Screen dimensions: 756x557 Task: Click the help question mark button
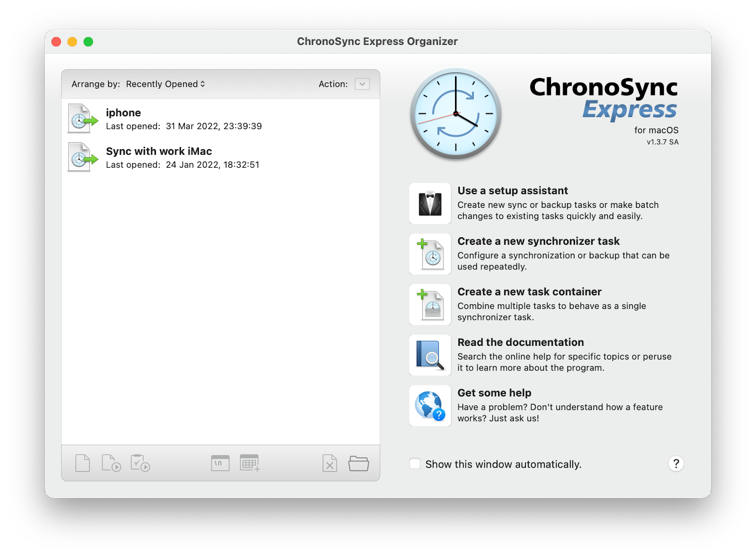click(x=676, y=464)
